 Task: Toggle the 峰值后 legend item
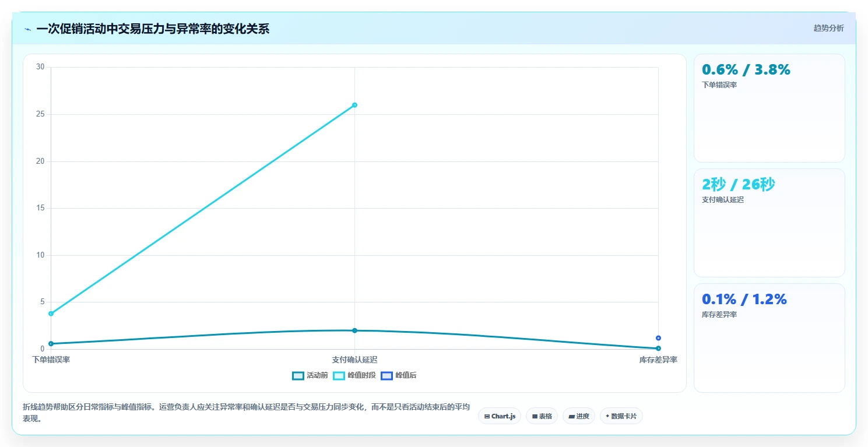tap(399, 375)
